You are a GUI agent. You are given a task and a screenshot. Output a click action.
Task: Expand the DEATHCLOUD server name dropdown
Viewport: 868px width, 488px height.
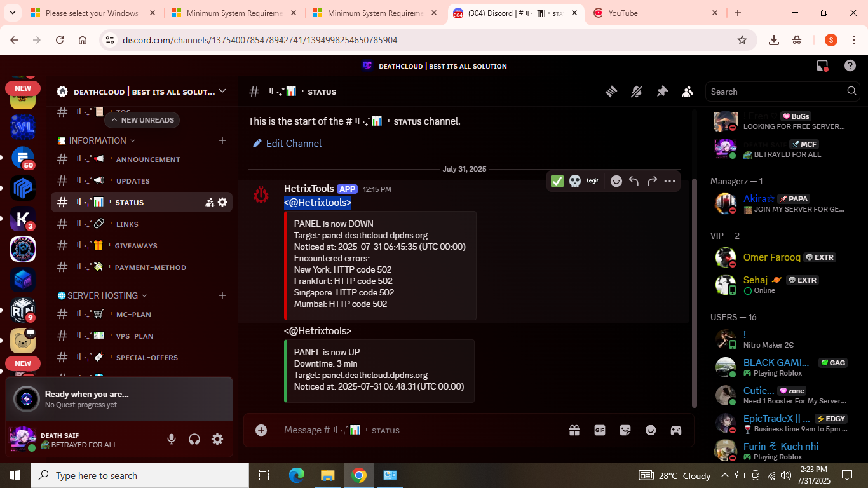222,91
